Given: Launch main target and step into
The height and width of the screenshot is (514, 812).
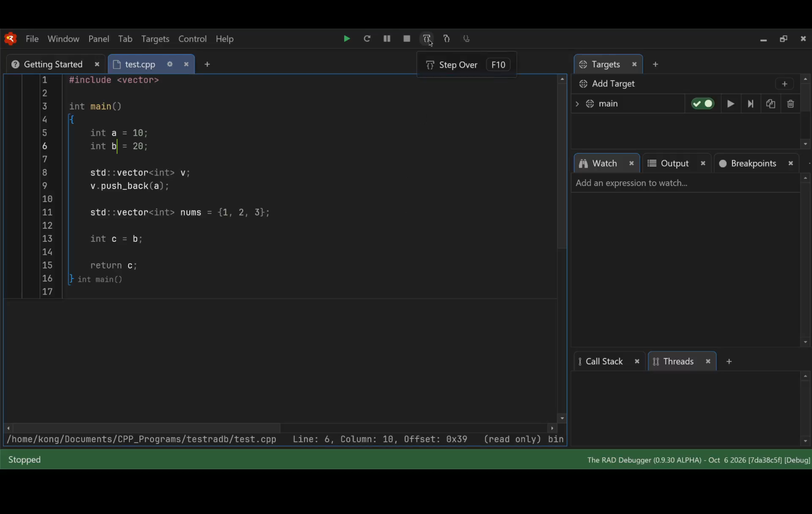Looking at the screenshot, I should (x=751, y=104).
